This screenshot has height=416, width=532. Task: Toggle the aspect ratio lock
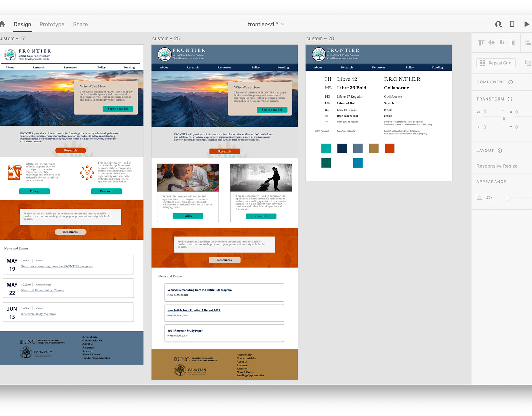click(x=504, y=119)
